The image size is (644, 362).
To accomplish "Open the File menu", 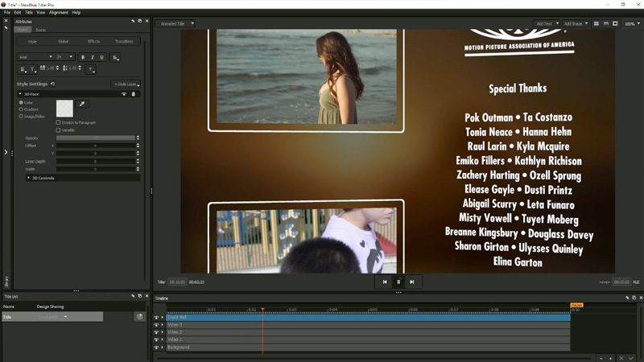I will 7,12.
